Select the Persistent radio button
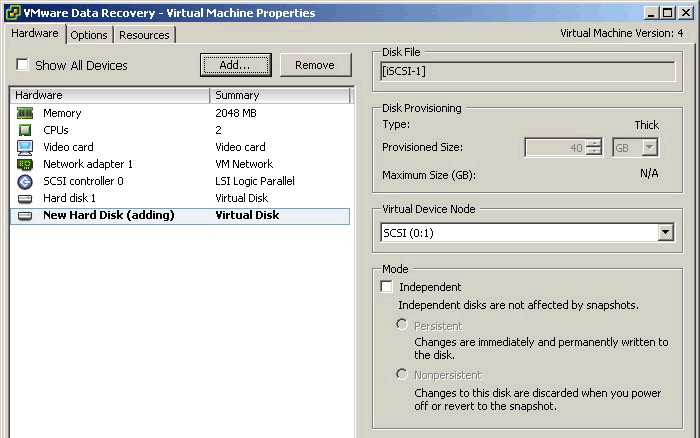Viewport: 700px width, 438px height. (x=402, y=325)
